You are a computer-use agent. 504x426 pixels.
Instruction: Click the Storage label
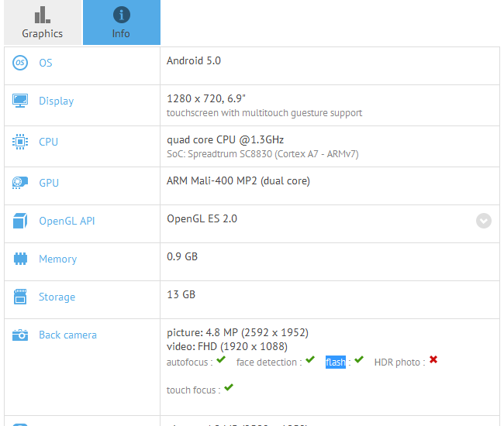[x=57, y=297]
